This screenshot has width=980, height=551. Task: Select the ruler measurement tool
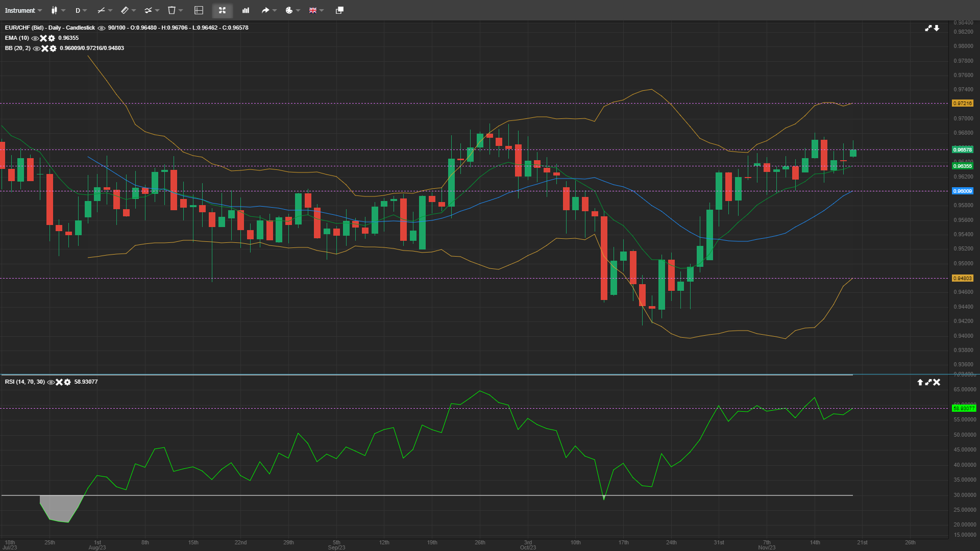coord(125,10)
